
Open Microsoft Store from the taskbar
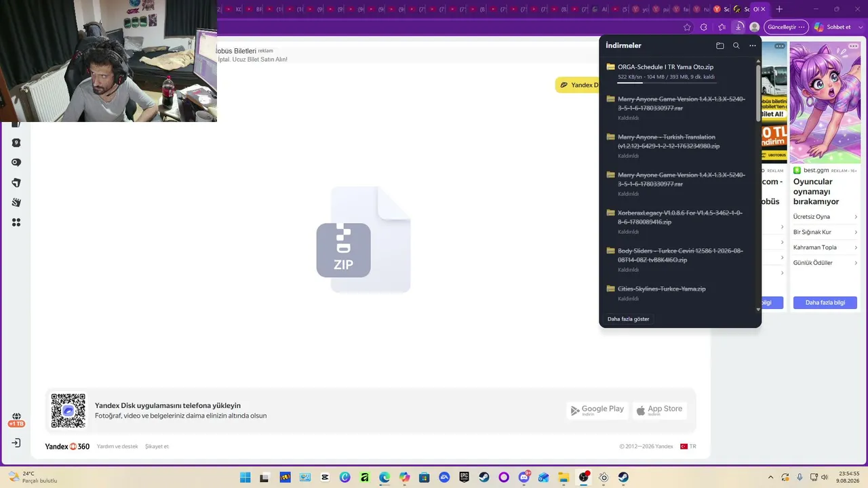tap(425, 477)
